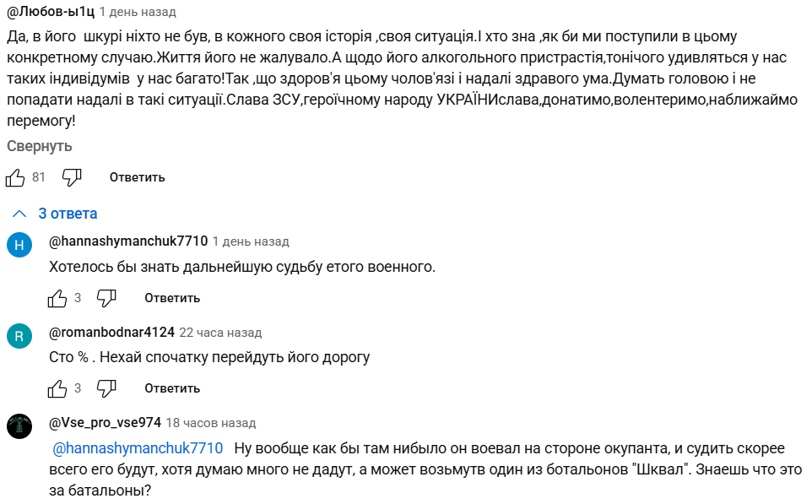Open Vse_pro_vse974's dark profile avatar
This screenshot has height=504, width=812.
click(19, 426)
